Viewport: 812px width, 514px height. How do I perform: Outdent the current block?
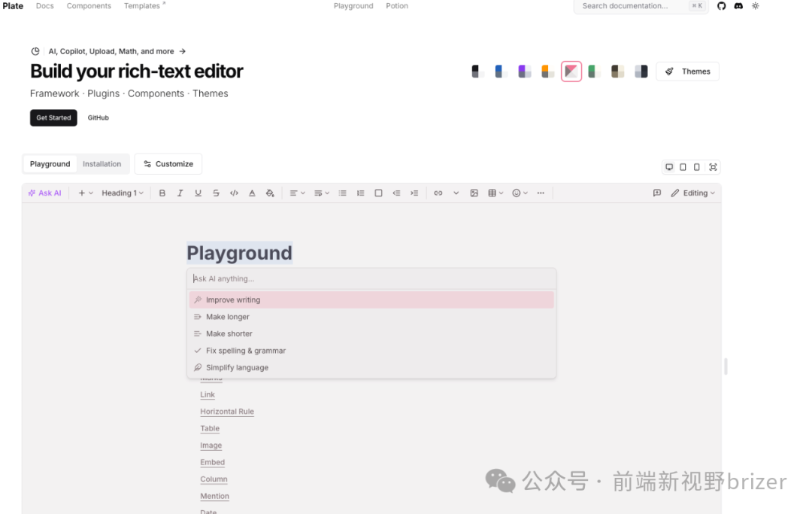tap(396, 193)
